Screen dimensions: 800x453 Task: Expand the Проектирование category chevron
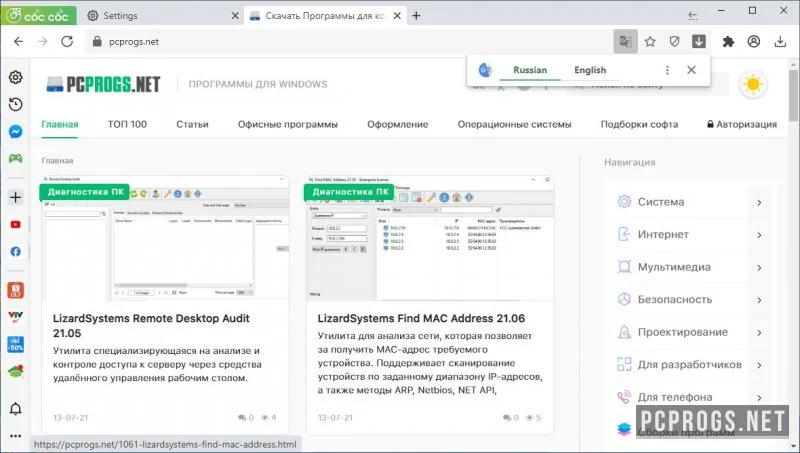(x=759, y=333)
